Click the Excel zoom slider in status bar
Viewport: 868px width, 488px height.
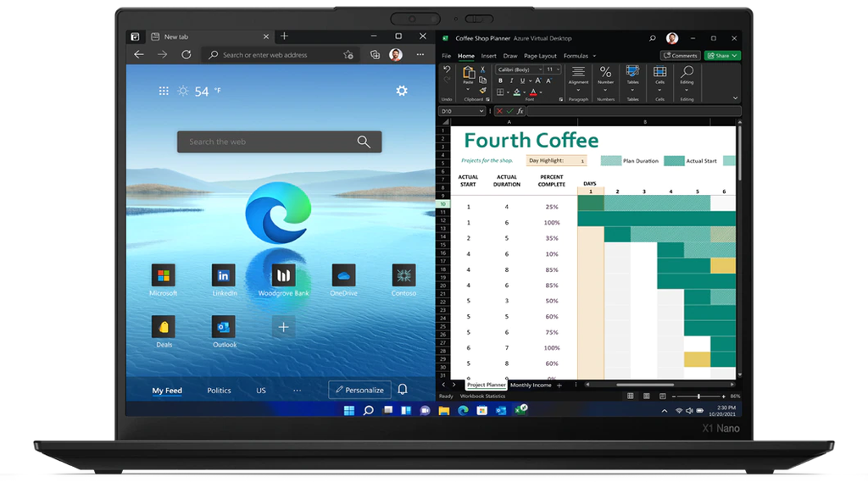[x=698, y=396]
